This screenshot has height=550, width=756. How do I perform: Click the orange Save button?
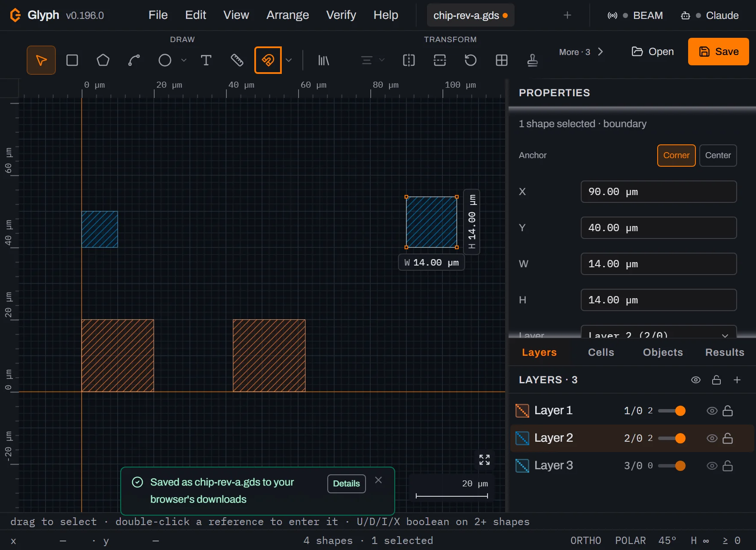pyautogui.click(x=718, y=52)
